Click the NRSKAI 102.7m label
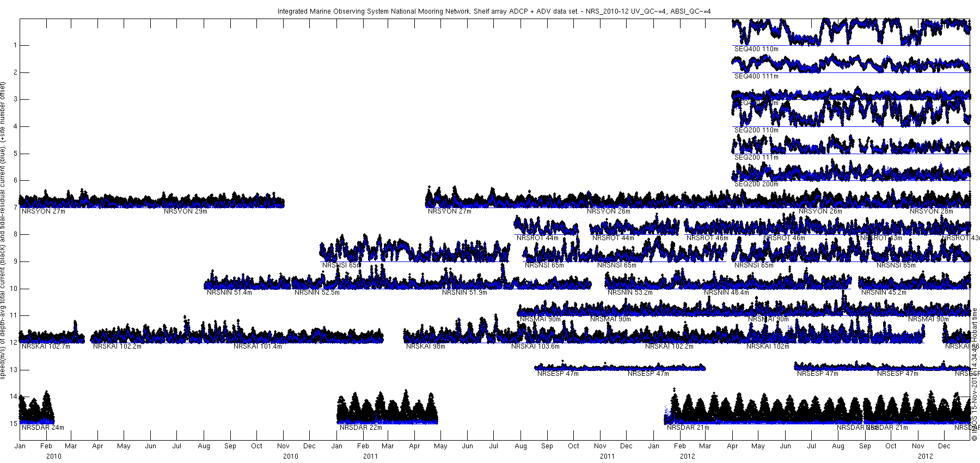This screenshot has height=463, width=980. [x=46, y=346]
